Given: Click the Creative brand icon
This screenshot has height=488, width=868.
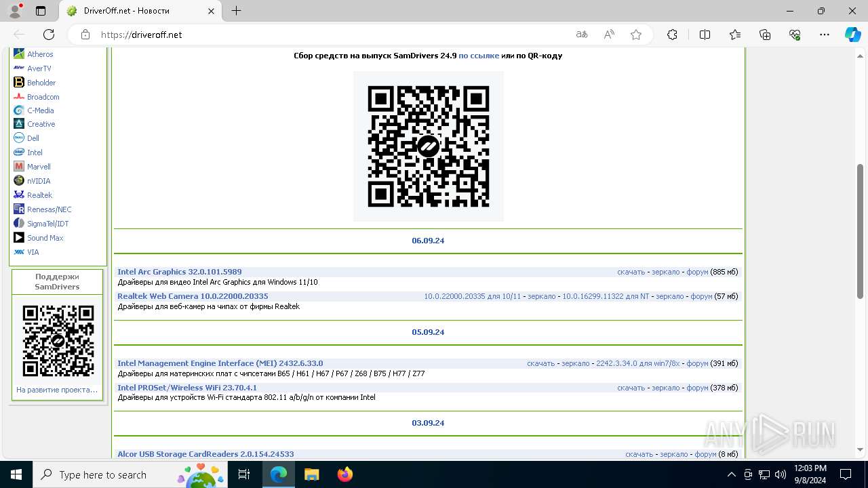Looking at the screenshot, I should click(19, 124).
